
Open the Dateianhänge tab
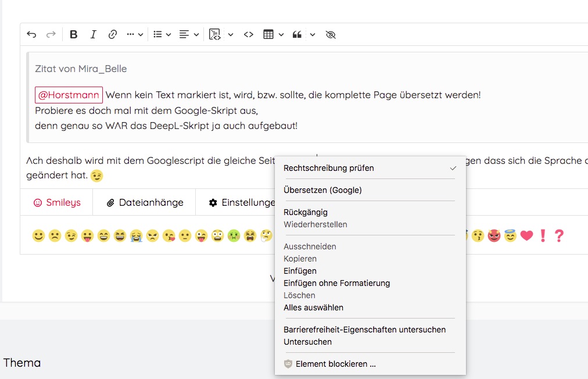145,203
